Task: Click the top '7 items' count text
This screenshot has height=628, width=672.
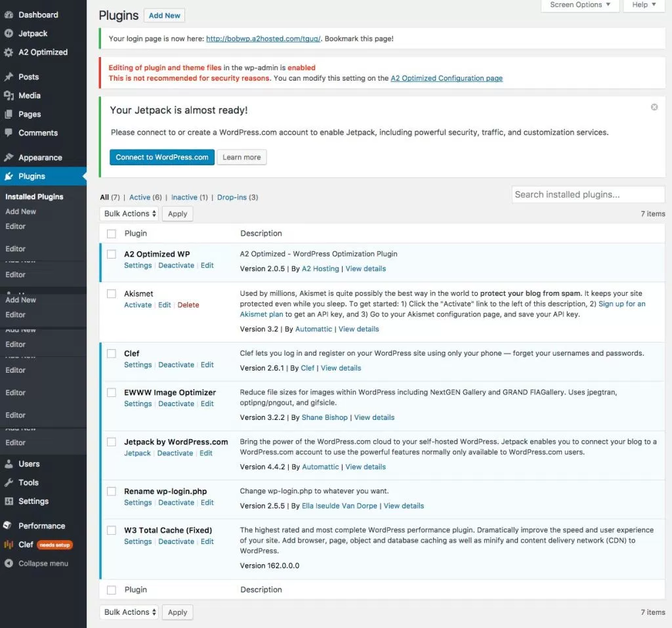Action: [x=653, y=213]
